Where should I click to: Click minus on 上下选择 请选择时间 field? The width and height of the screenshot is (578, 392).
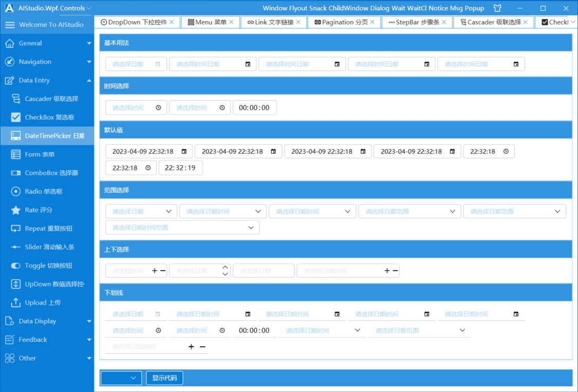click(163, 271)
